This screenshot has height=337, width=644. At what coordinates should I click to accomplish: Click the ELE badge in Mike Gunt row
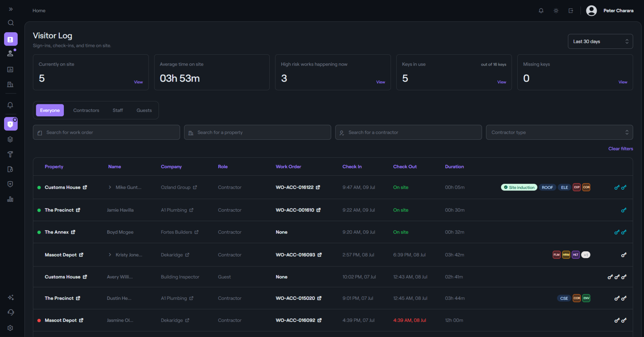(x=564, y=187)
